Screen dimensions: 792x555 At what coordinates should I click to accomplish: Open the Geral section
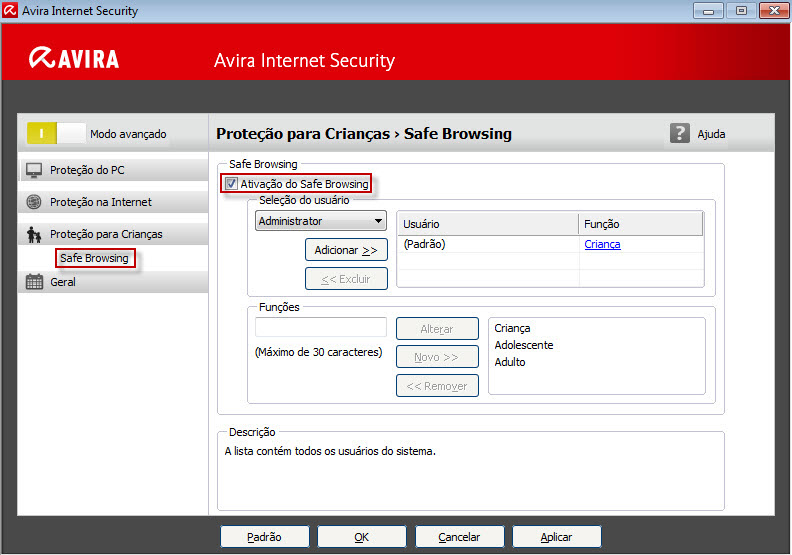pos(114,282)
